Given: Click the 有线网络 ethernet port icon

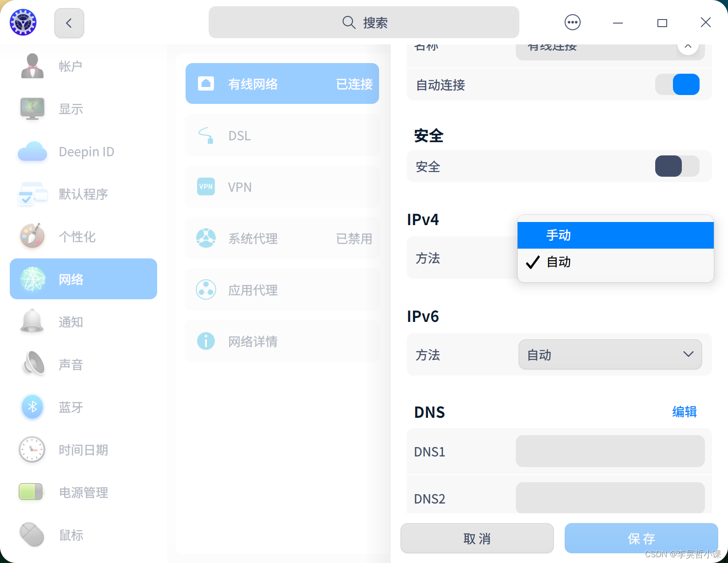Looking at the screenshot, I should (206, 83).
